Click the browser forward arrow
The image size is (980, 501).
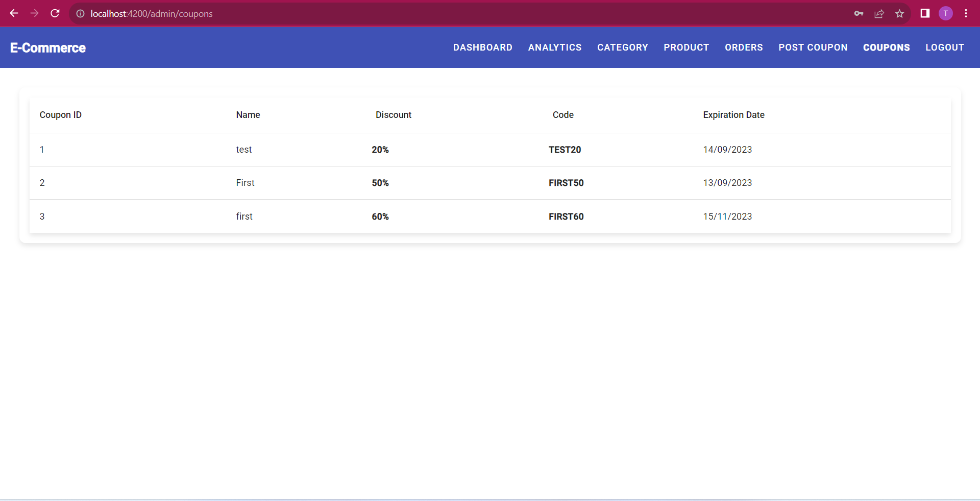[x=35, y=13]
